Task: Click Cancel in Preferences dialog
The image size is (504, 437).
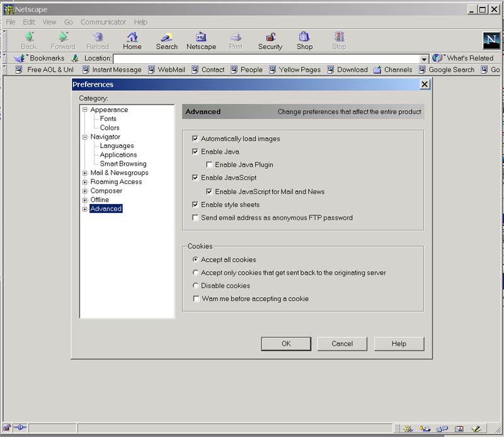Action: (x=342, y=344)
